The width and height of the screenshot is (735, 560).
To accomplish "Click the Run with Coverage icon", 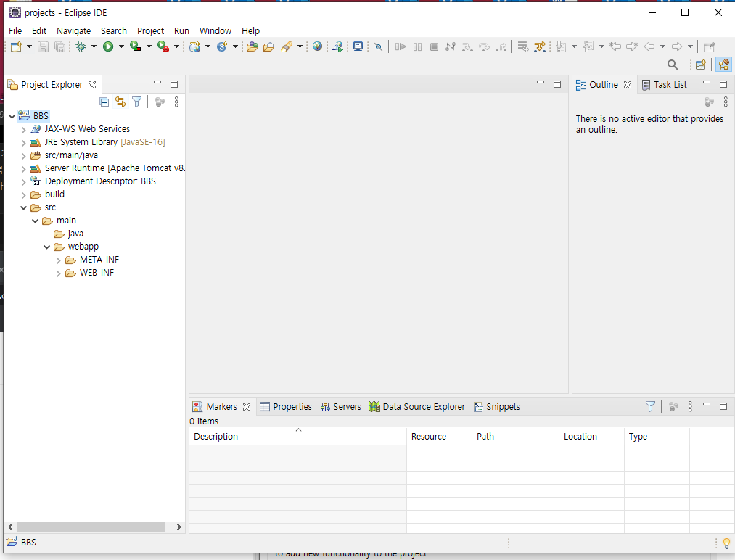I will point(136,46).
